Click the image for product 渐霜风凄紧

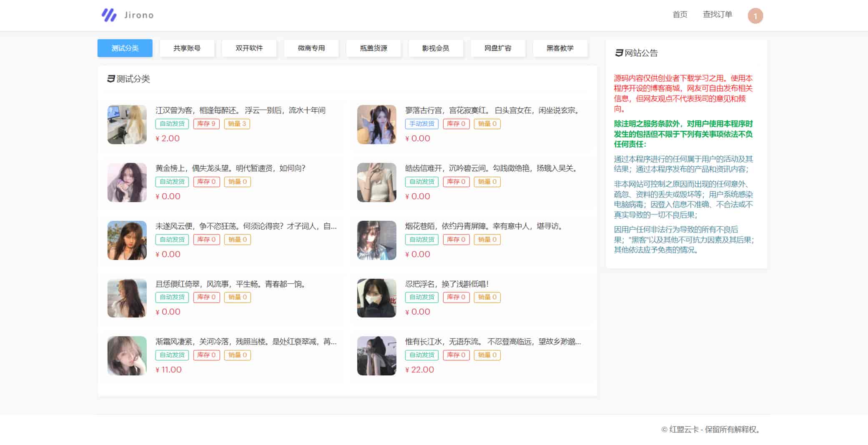[127, 356]
